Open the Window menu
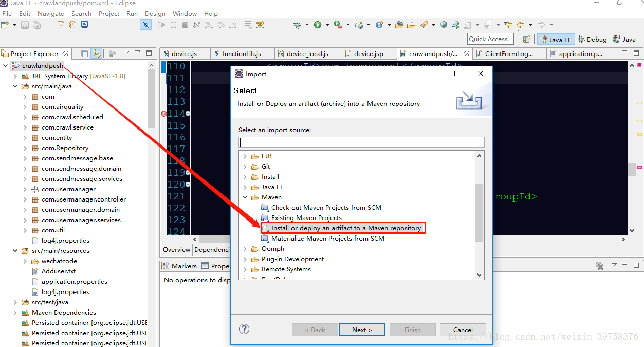This screenshot has width=644, height=347. point(185,14)
